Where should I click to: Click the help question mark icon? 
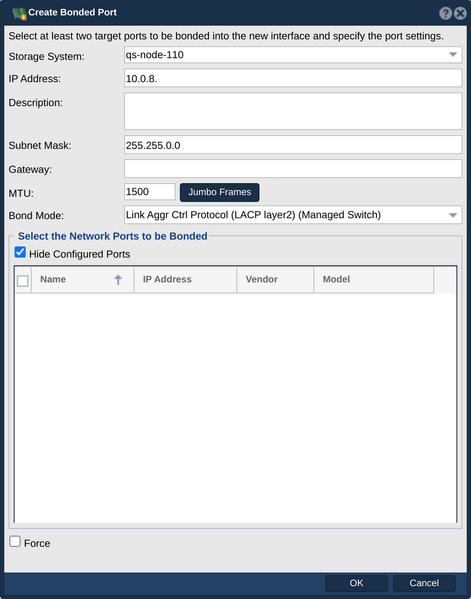click(x=445, y=13)
